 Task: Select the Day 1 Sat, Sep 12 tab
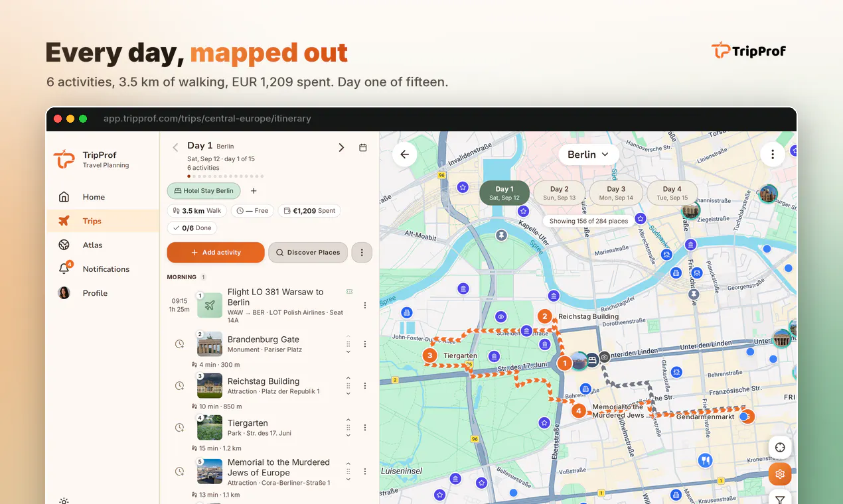coord(504,193)
